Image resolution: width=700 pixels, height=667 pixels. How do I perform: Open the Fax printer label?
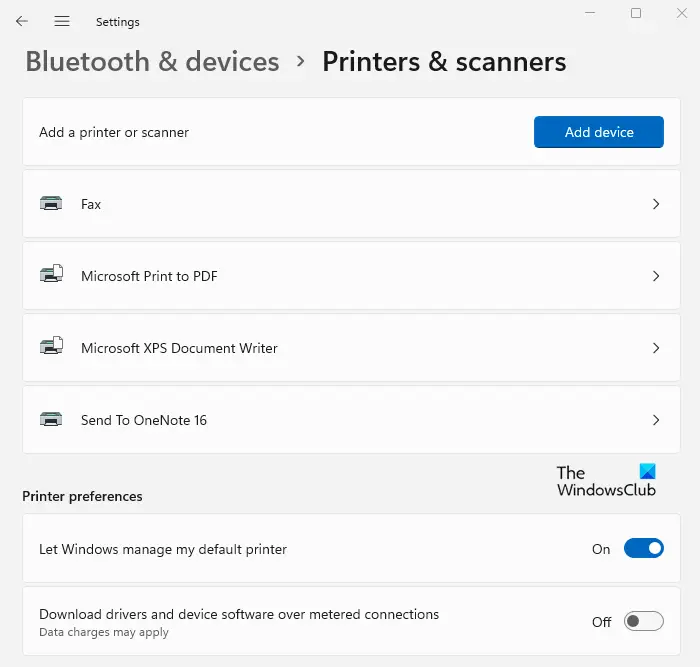(x=91, y=204)
